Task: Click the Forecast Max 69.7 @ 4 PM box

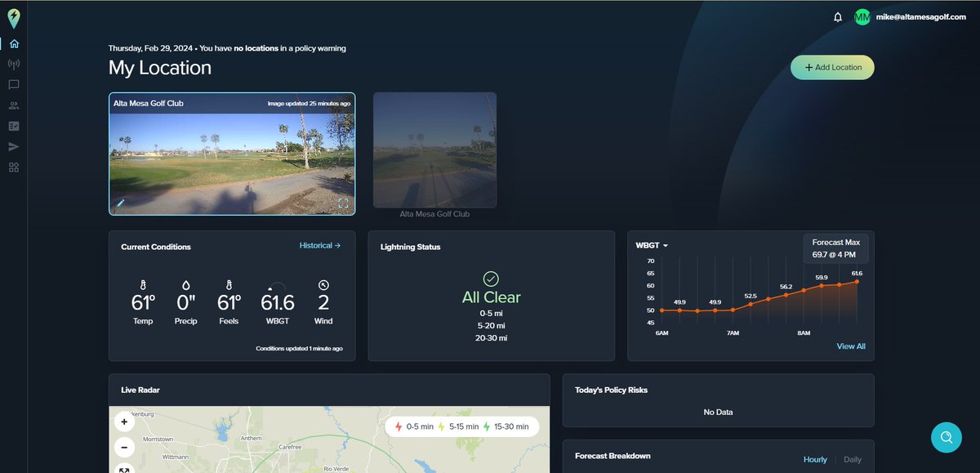Action: (835, 249)
